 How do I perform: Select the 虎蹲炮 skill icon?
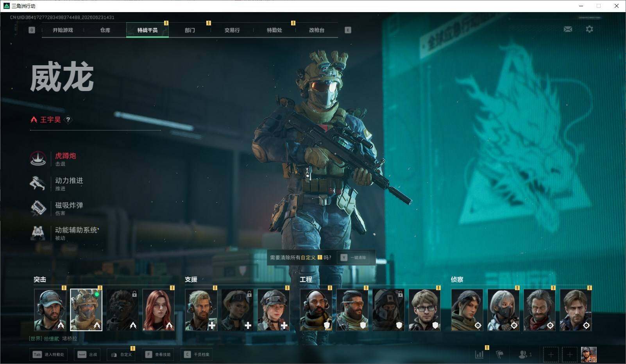pos(38,159)
